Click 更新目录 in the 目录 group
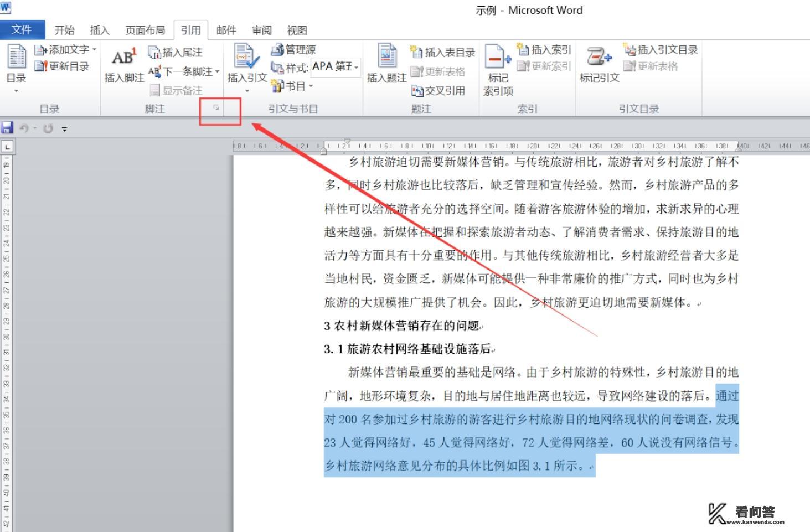810x532 pixels. (x=61, y=66)
